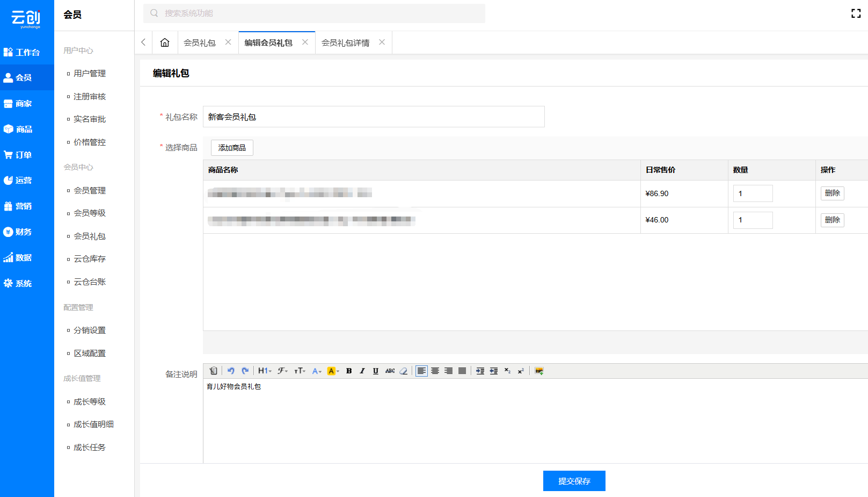Click quantity field of the ¥46.00 row
This screenshot has width=868, height=497.
753,220
